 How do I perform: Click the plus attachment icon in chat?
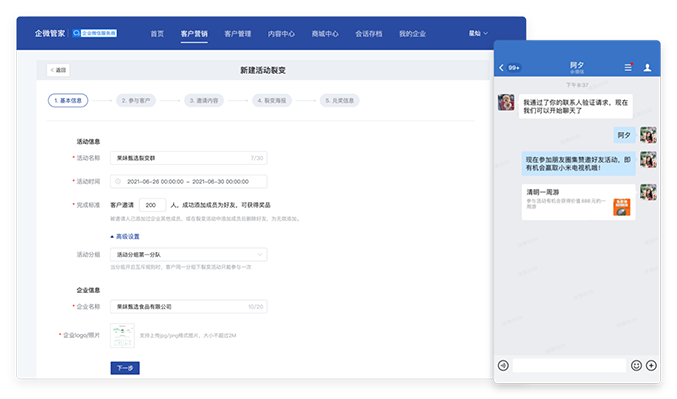(652, 366)
